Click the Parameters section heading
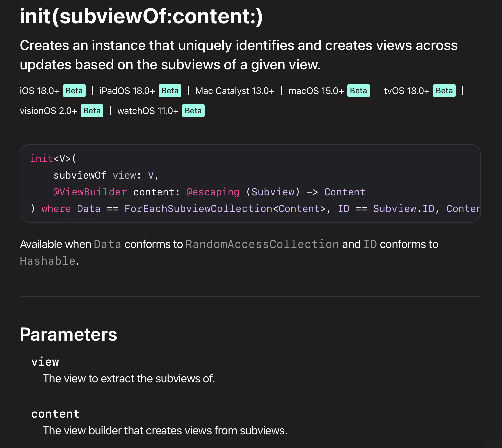502x448 pixels. [x=68, y=334]
